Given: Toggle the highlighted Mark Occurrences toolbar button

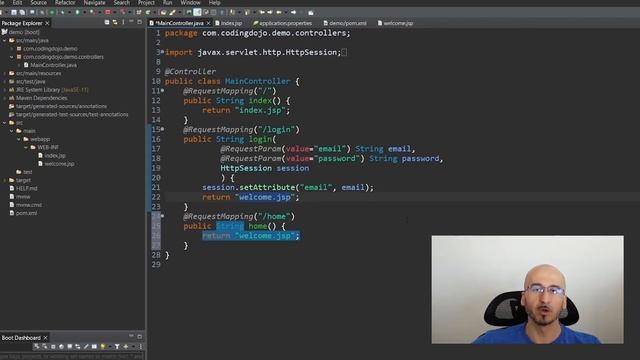Looking at the screenshot, I should (197, 12).
